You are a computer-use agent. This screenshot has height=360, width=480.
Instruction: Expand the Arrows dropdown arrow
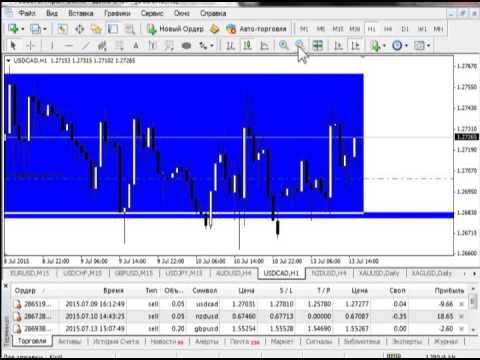[x=212, y=45]
